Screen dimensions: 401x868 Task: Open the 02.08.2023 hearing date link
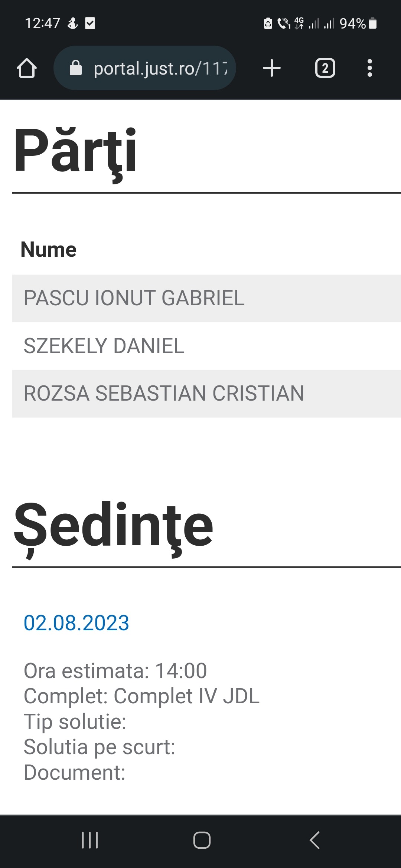[76, 623]
